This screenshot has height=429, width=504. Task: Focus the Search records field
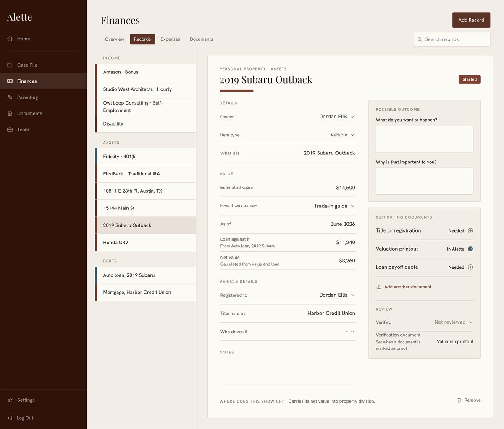(x=451, y=39)
